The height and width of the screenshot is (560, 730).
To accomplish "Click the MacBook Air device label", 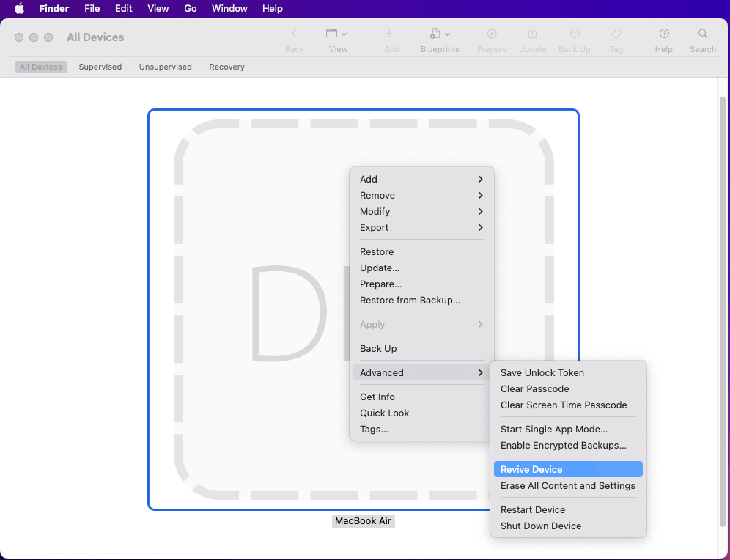I will pos(363,521).
